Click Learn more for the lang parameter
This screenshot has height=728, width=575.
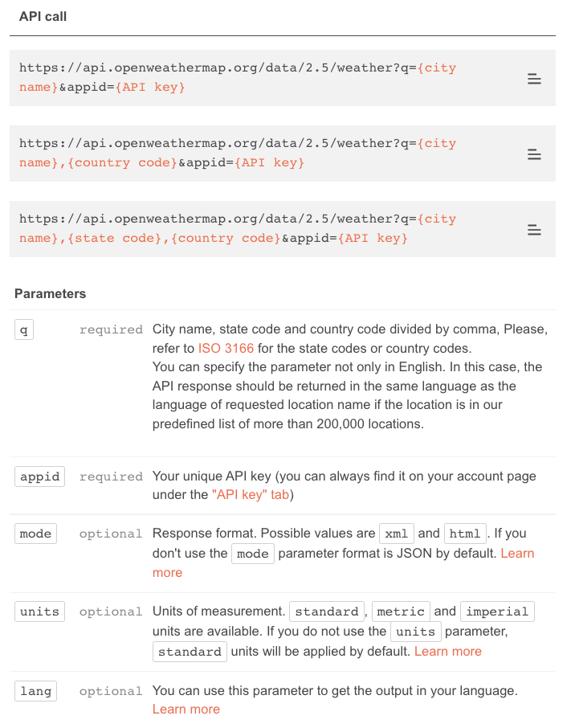pos(185,709)
